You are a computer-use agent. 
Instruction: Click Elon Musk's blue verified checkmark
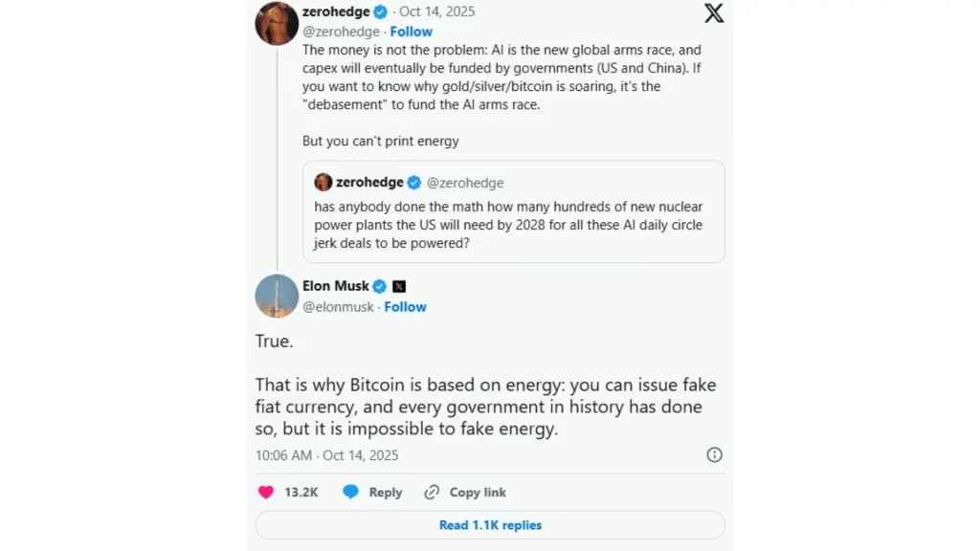tap(379, 286)
